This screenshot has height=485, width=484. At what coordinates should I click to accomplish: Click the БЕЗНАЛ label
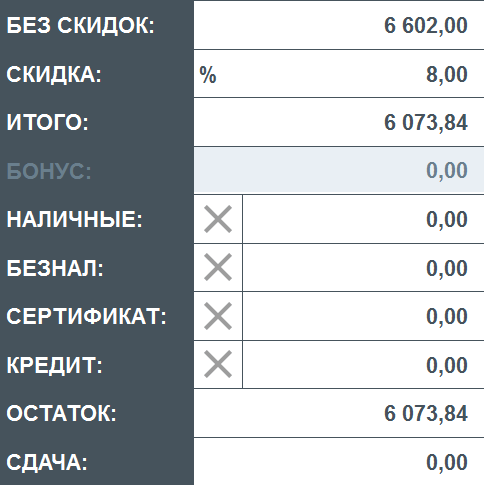[55, 268]
